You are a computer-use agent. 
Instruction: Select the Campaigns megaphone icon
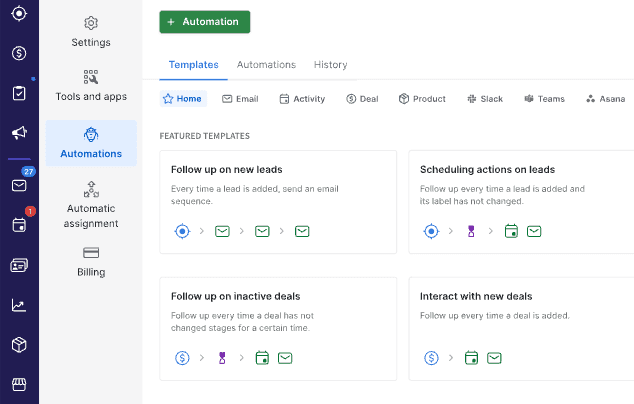coord(19,133)
